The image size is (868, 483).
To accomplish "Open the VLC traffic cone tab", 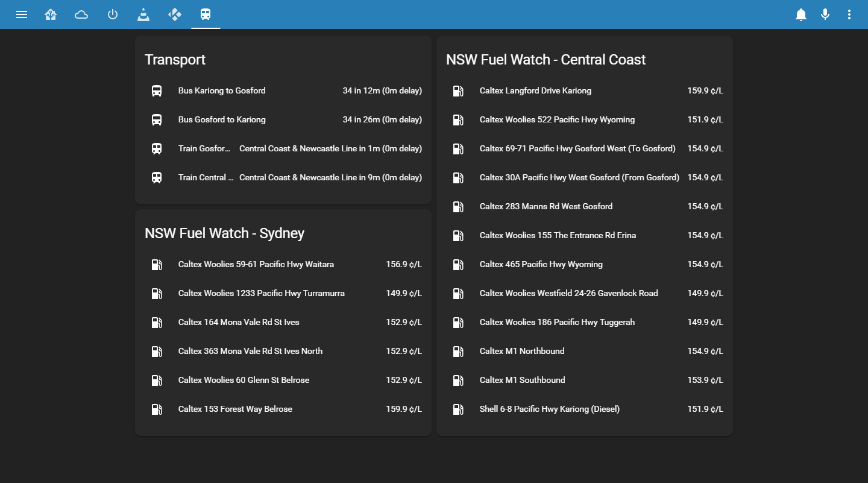I will 143,14.
